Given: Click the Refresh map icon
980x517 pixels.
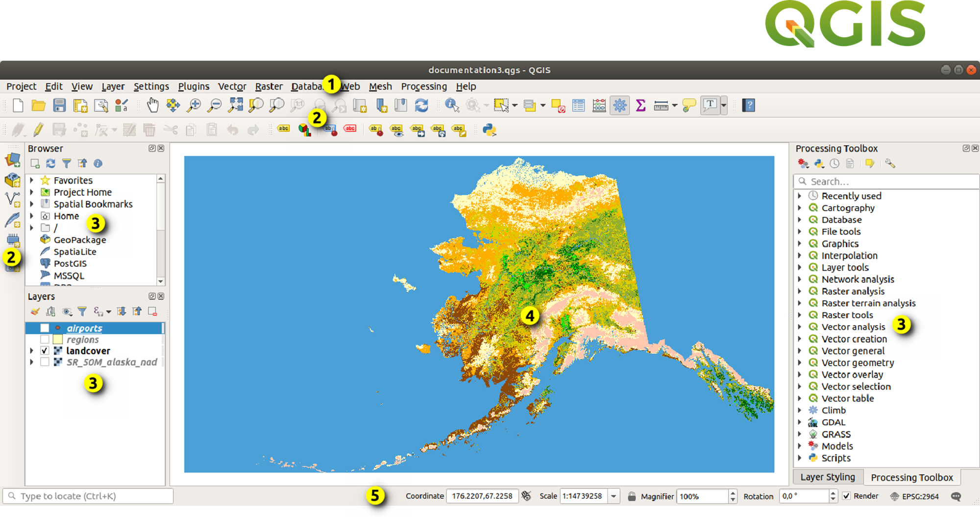Looking at the screenshot, I should click(x=421, y=105).
